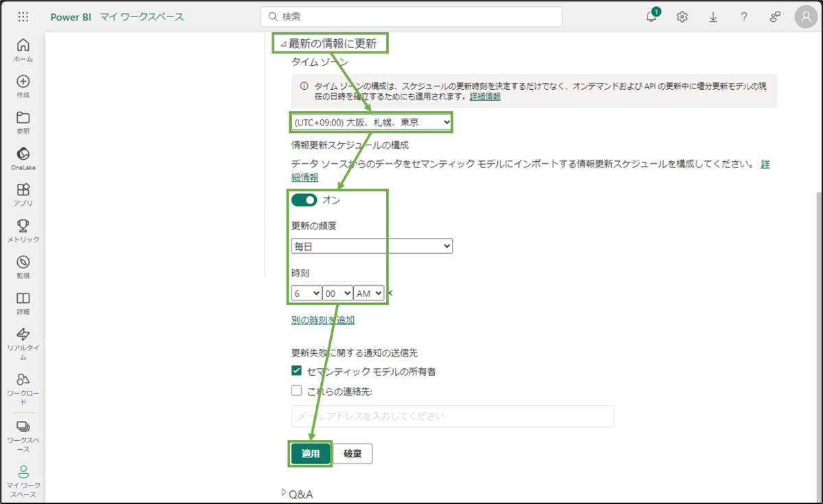
Task: Click マイ ワークスペース in header
Action: [142, 16]
